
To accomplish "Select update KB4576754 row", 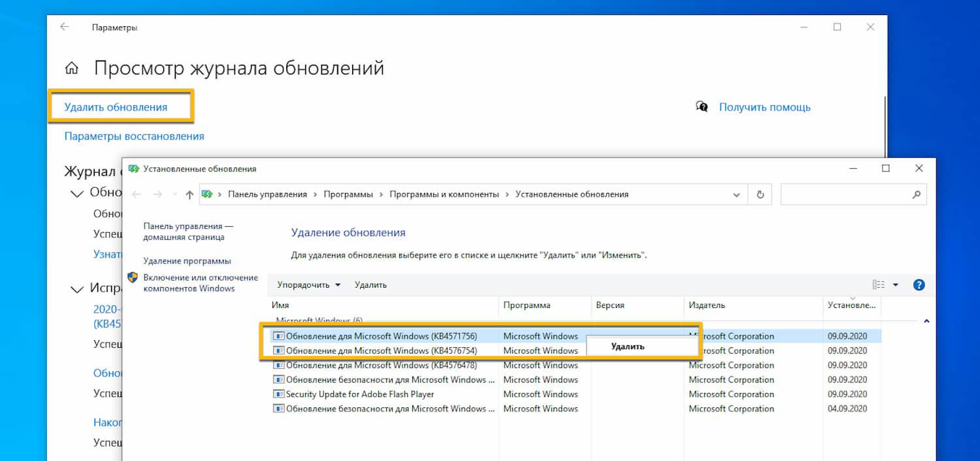I will pos(575,350).
